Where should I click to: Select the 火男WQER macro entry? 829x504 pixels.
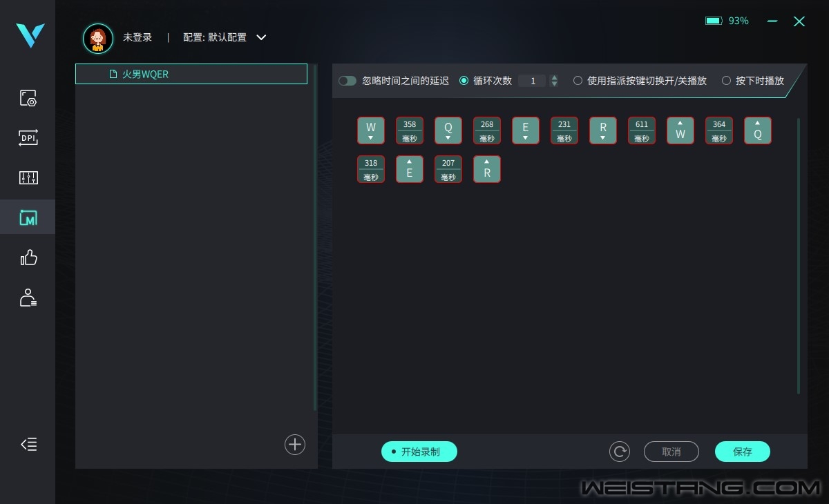tap(191, 74)
